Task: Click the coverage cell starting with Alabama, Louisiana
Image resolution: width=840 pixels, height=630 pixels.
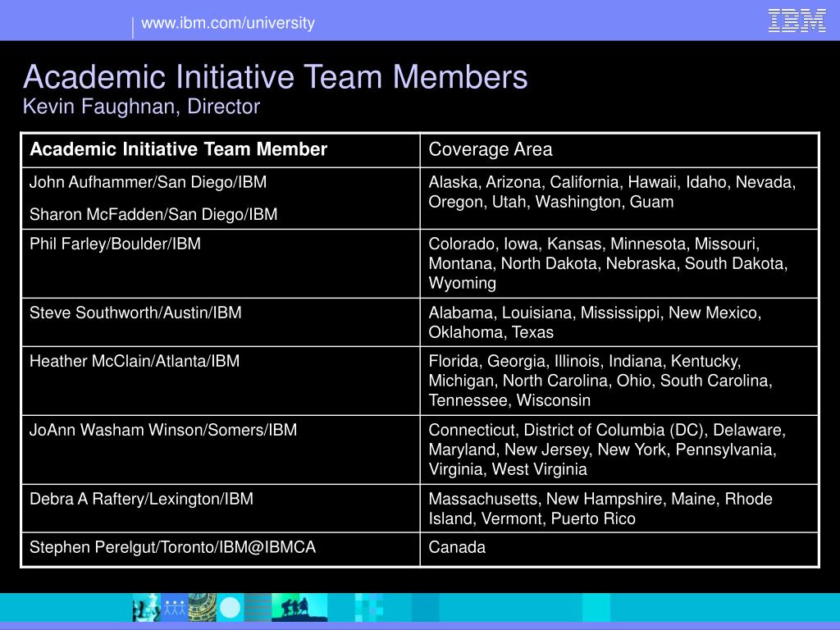Action: [620, 322]
